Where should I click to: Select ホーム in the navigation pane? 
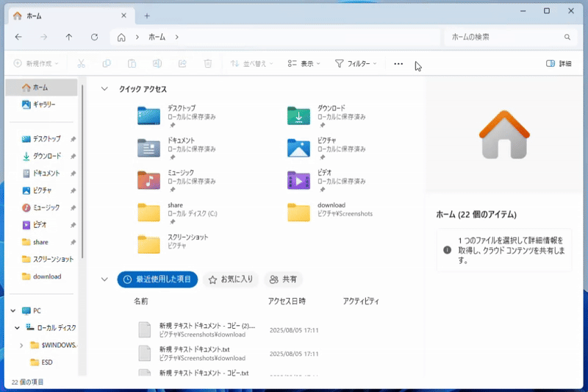42,88
